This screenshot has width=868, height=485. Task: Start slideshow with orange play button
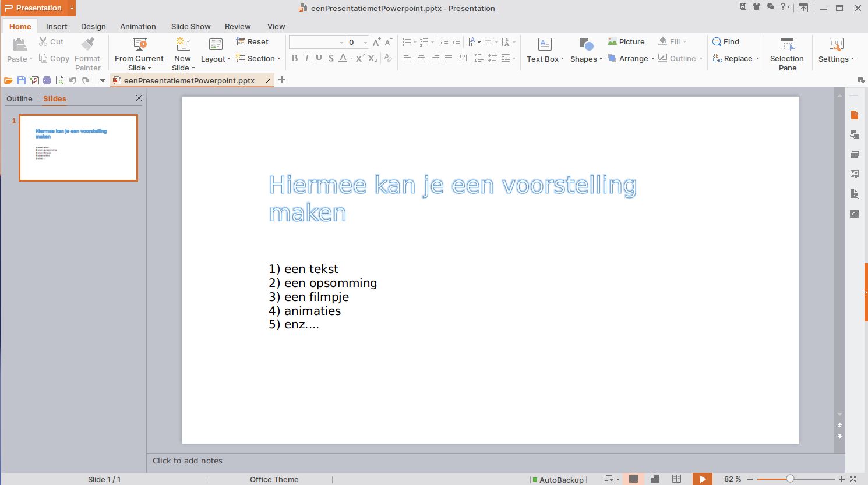click(703, 479)
